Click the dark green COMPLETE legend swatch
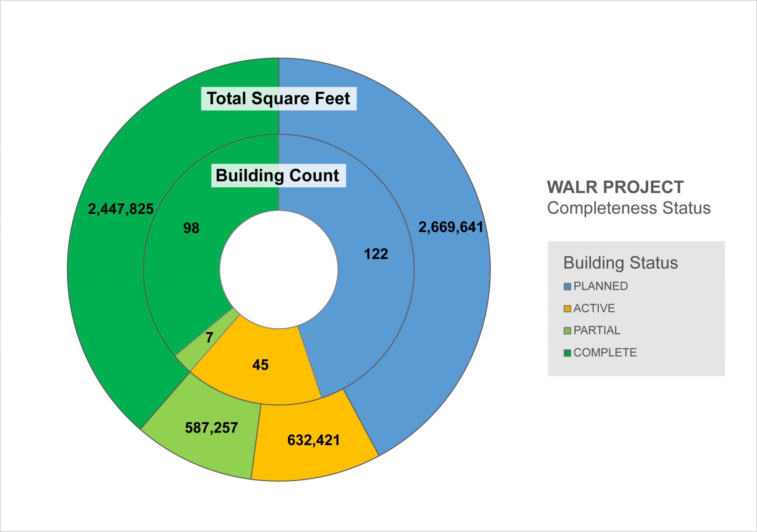This screenshot has width=757, height=532. click(567, 353)
